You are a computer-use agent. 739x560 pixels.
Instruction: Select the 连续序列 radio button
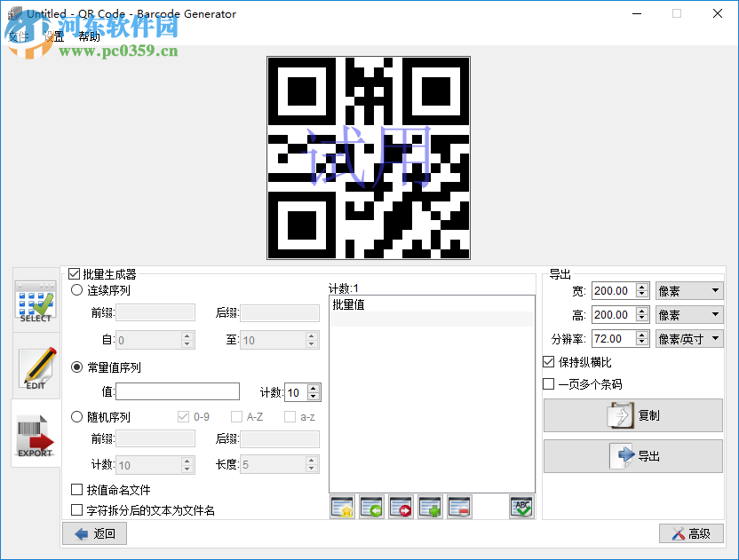[75, 290]
